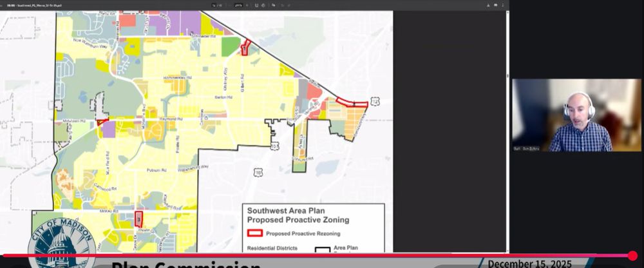
Task: Click the presenter's webcam video thumbnail
Action: (x=562, y=115)
